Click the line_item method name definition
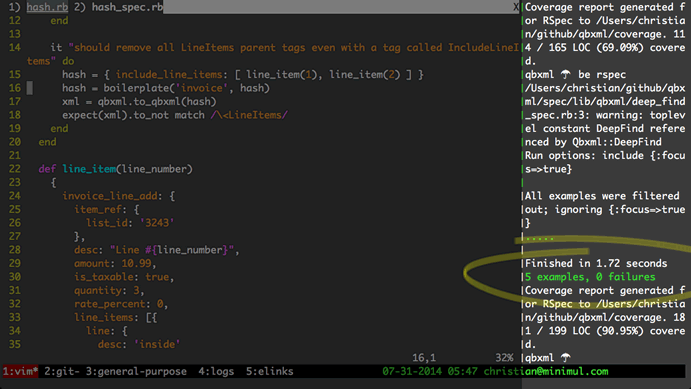This screenshot has height=389, width=691. [x=89, y=169]
